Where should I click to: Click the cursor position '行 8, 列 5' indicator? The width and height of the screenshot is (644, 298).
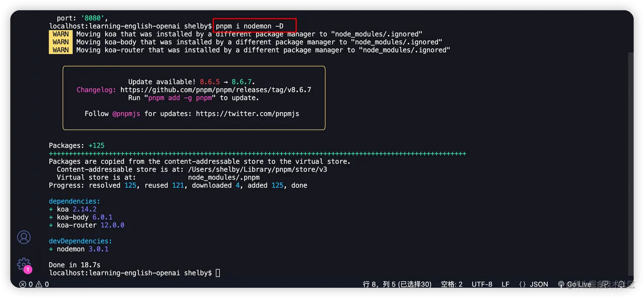(397, 284)
